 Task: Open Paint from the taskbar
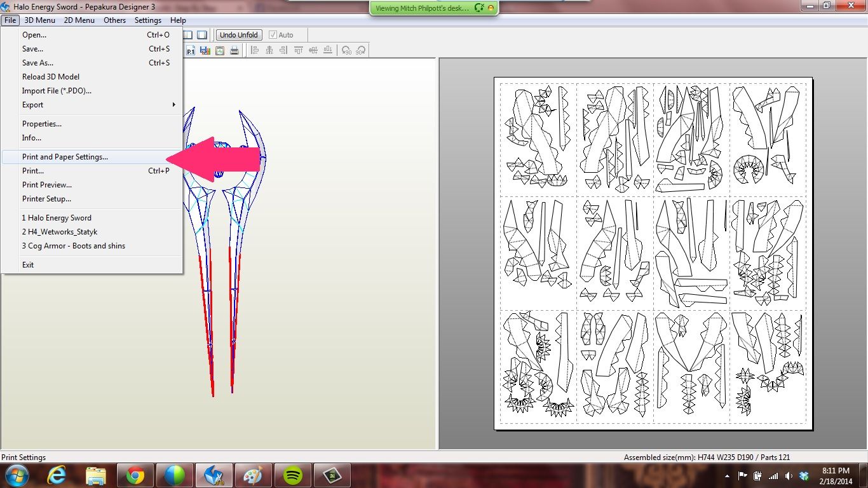pos(253,475)
